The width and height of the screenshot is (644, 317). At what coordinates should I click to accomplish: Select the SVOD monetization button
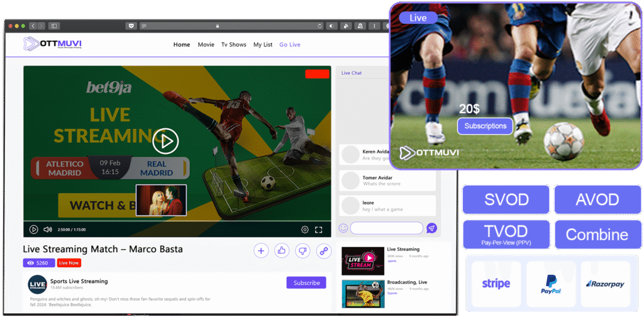(x=506, y=199)
